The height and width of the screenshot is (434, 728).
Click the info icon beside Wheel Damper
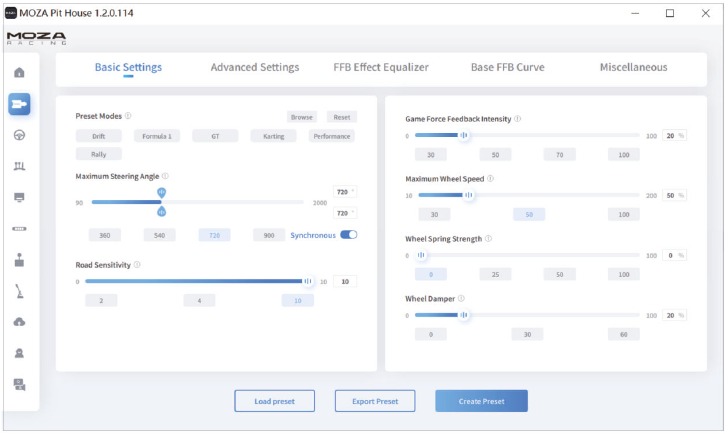(461, 298)
